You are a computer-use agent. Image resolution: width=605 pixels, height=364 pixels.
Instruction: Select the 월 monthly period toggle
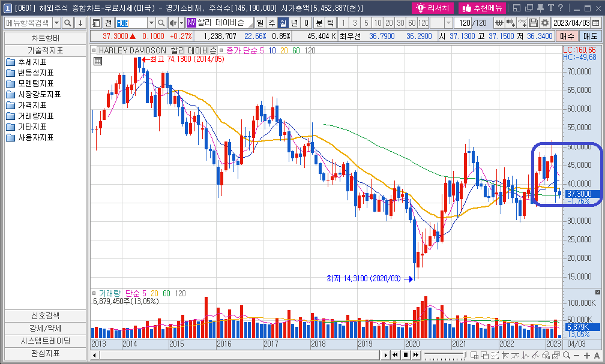tap(283, 23)
